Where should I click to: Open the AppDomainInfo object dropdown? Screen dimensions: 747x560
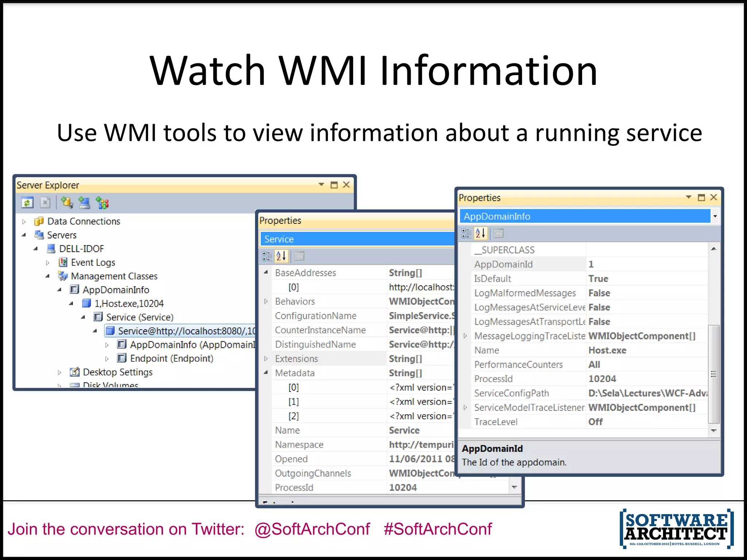click(715, 216)
